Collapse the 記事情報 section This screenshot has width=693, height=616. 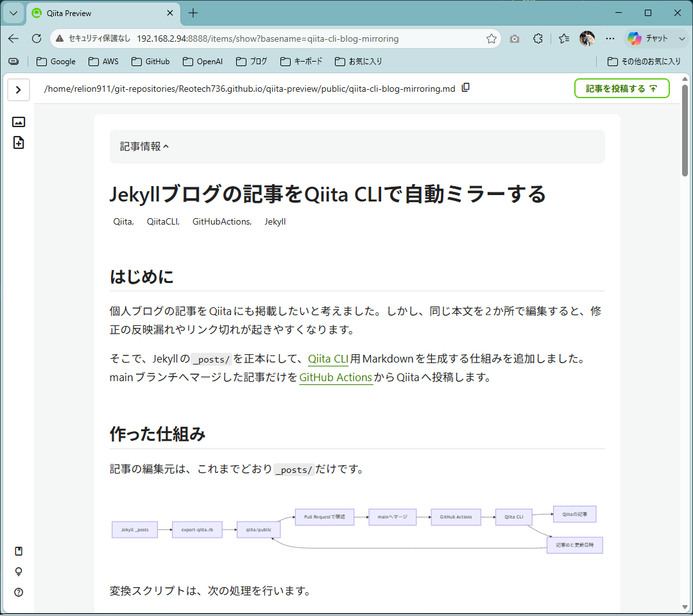click(x=144, y=146)
